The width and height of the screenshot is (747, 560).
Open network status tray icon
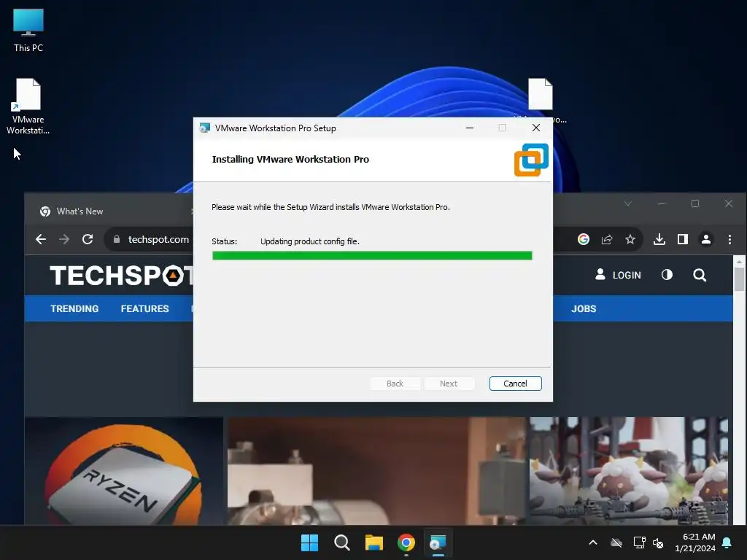point(639,542)
